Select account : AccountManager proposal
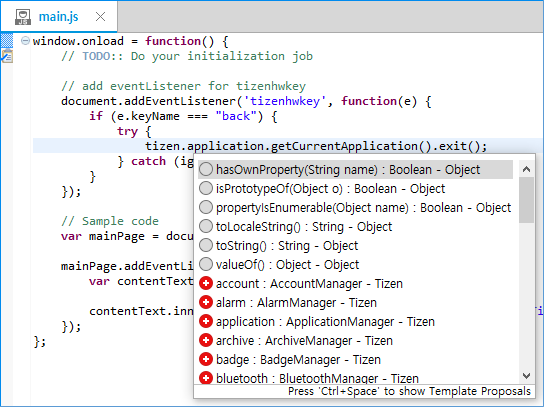544x407 pixels. (x=355, y=284)
